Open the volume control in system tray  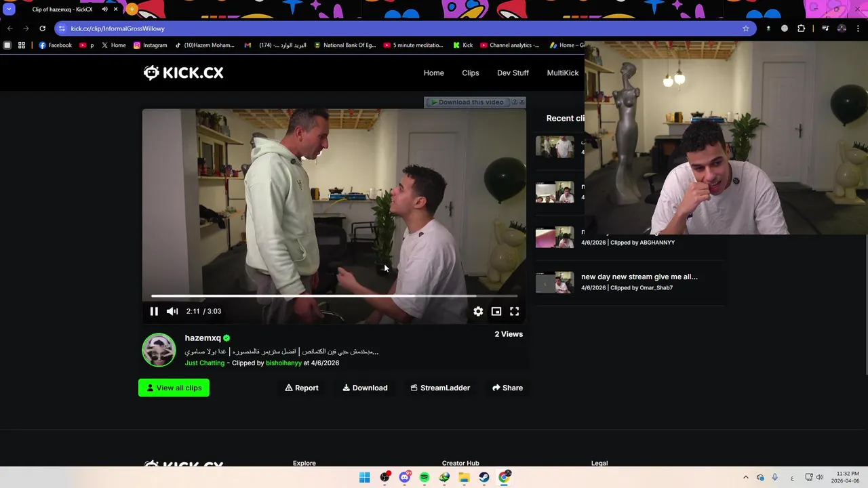pyautogui.click(x=820, y=477)
